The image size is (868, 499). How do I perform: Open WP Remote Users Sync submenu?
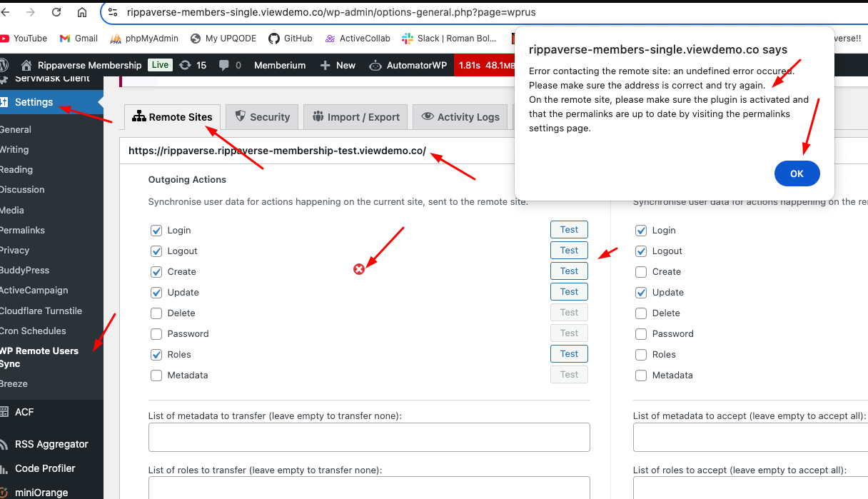coord(39,357)
